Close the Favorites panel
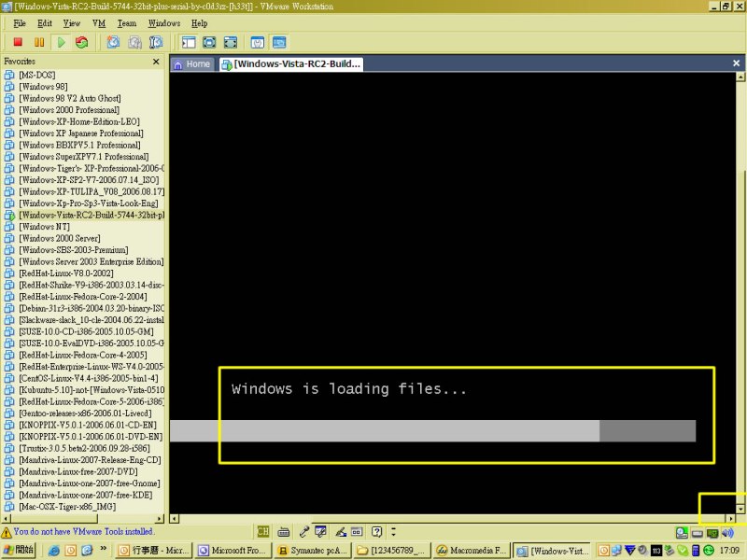Viewport: 747px width, 560px height. coord(156,62)
